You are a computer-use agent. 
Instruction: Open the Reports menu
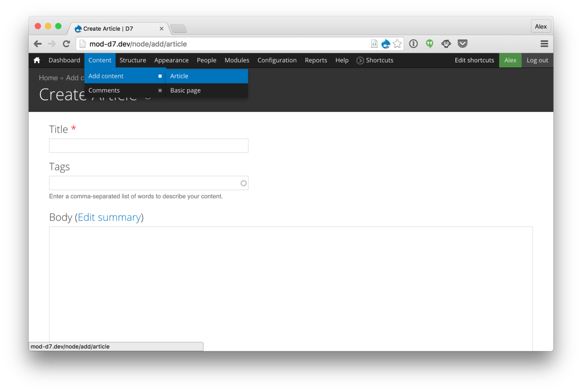(316, 60)
